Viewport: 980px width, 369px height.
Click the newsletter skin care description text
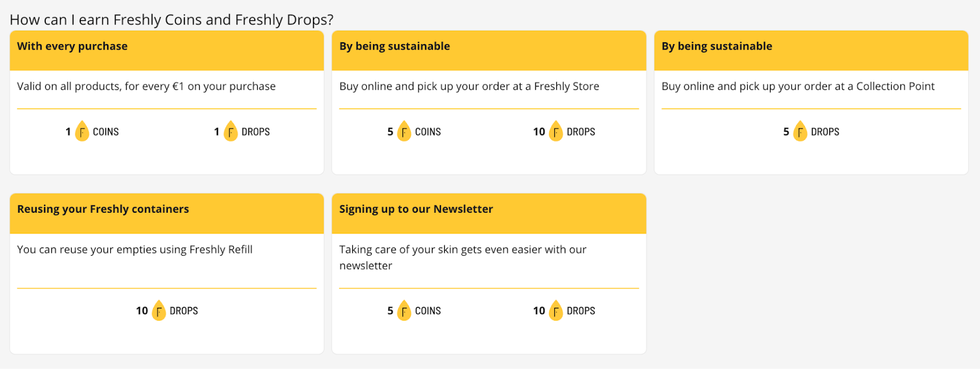point(462,257)
